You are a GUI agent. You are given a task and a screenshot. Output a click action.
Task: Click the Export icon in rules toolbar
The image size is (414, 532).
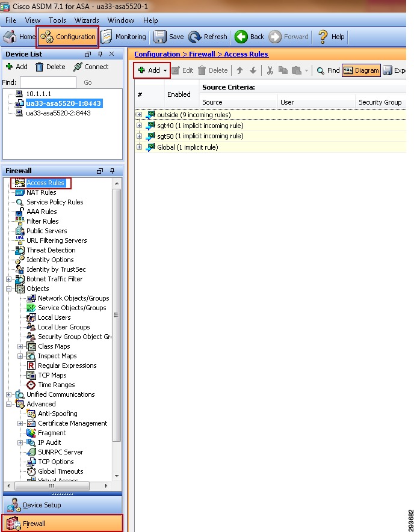[387, 70]
